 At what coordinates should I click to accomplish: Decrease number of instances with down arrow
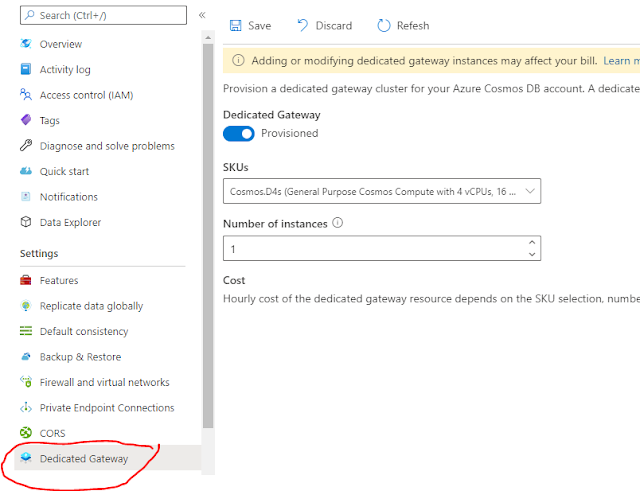pyautogui.click(x=532, y=254)
